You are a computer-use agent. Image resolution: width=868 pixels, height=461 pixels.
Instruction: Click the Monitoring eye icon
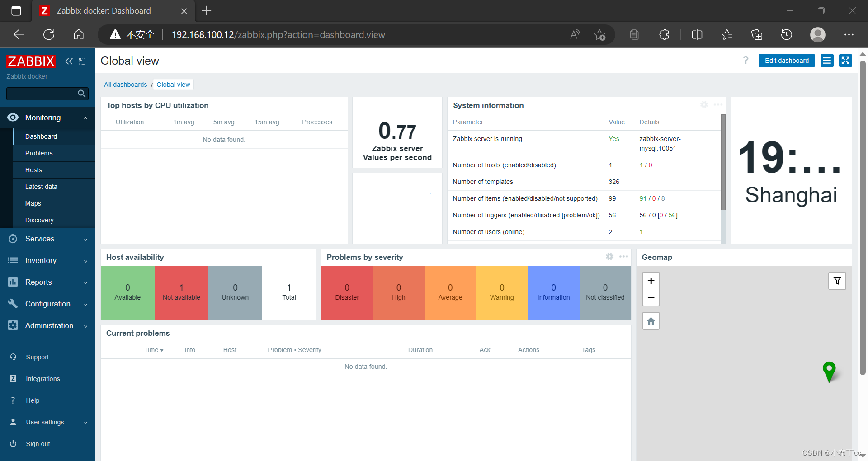[13, 118]
